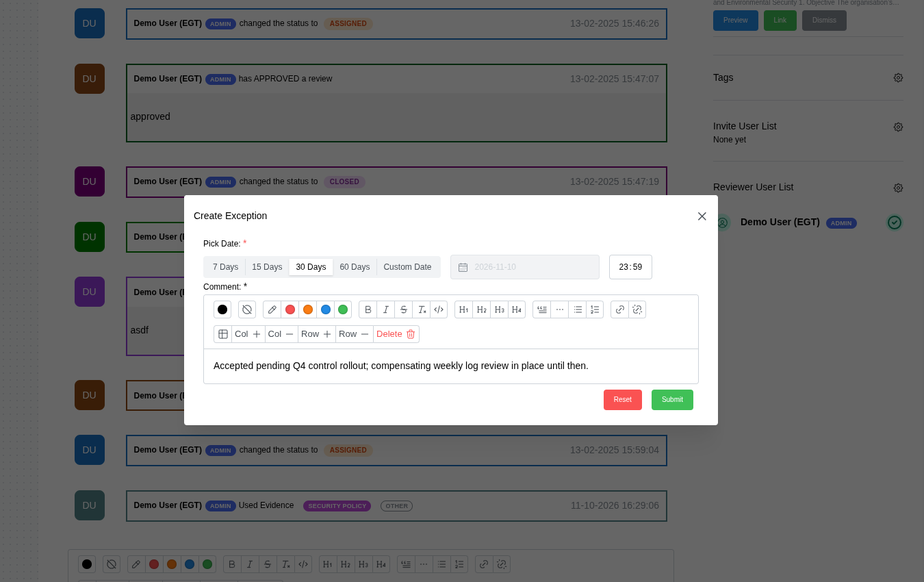Insert a horizontal rule in the dialog editor
Viewport: 924px width, 582px height.
click(560, 309)
